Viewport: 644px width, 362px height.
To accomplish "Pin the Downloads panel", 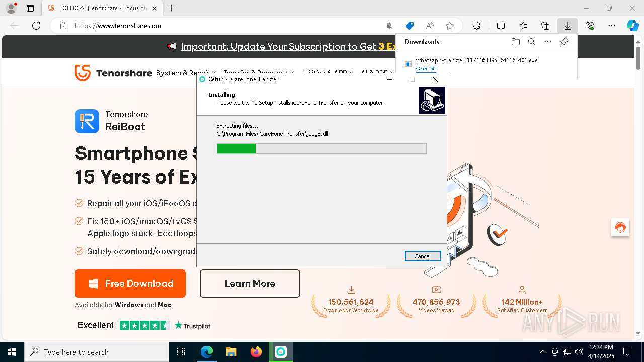I will point(564,42).
